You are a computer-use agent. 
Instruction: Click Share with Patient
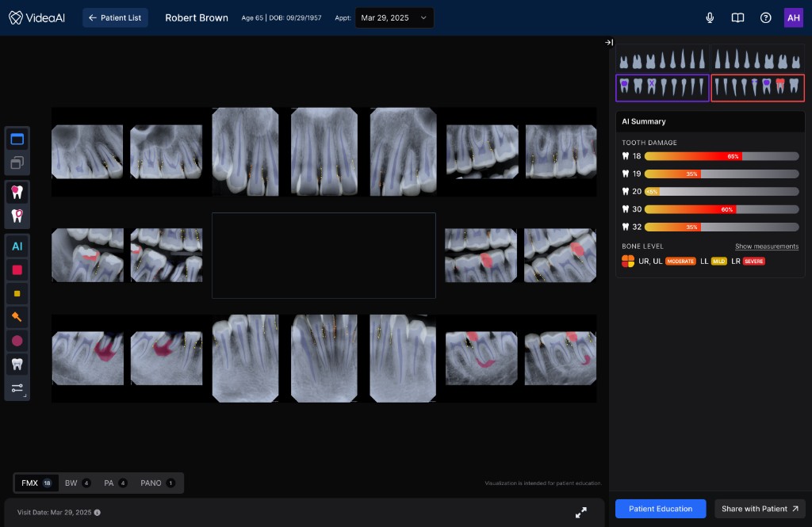click(759, 509)
